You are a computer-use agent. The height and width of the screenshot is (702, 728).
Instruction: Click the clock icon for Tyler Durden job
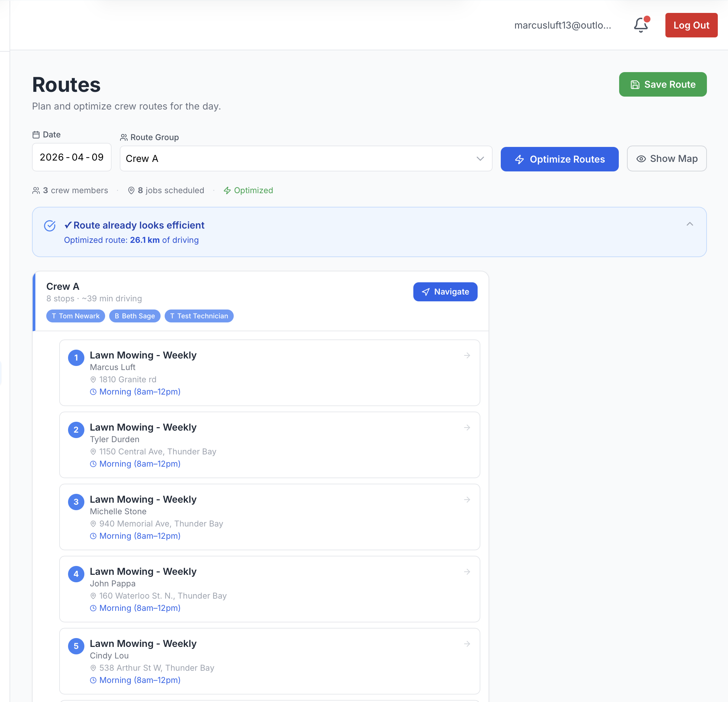(x=93, y=464)
